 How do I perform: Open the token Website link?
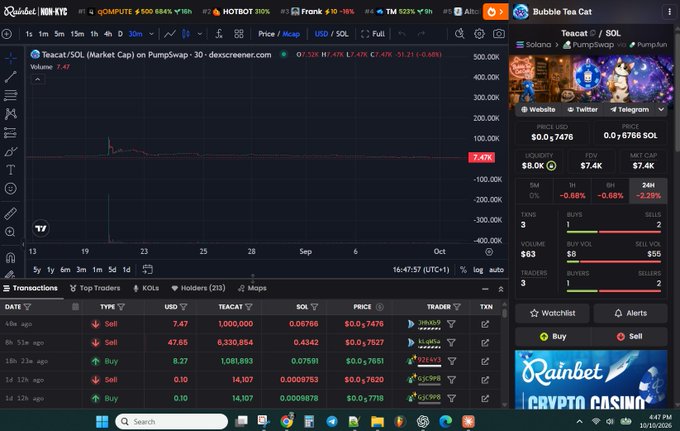538,110
